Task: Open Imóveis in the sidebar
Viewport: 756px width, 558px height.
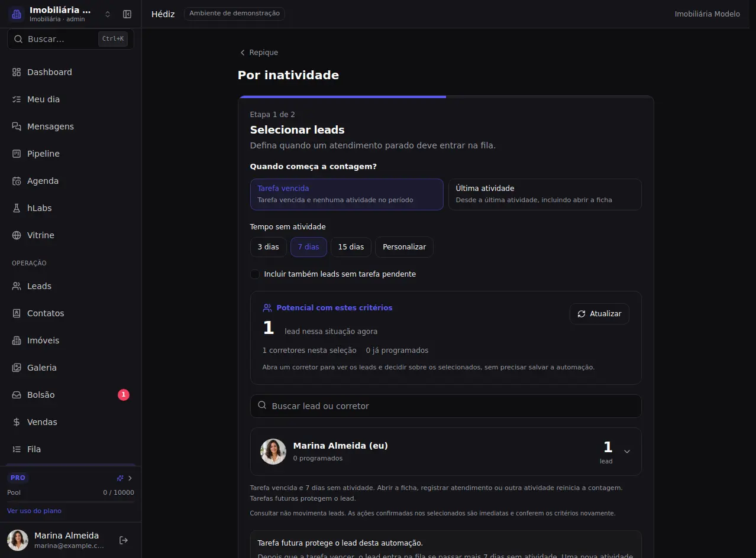Action: [x=70, y=340]
